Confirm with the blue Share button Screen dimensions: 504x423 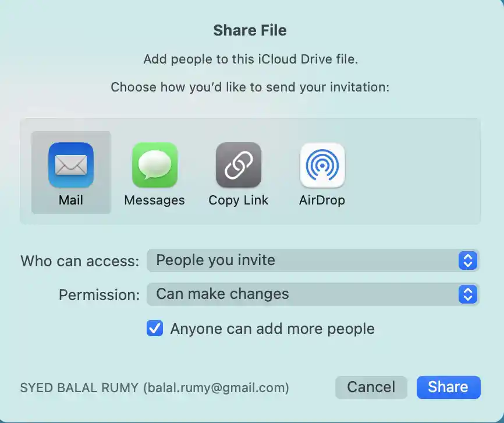point(448,387)
